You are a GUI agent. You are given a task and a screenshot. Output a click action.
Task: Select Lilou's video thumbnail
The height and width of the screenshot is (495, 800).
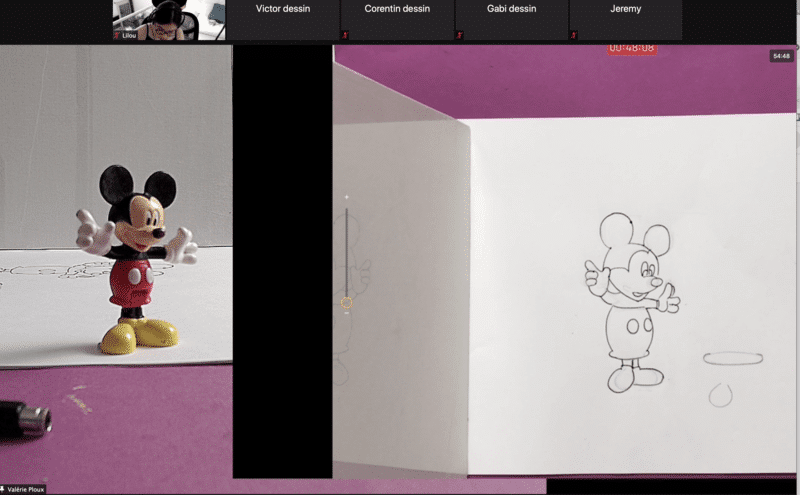[x=169, y=20]
